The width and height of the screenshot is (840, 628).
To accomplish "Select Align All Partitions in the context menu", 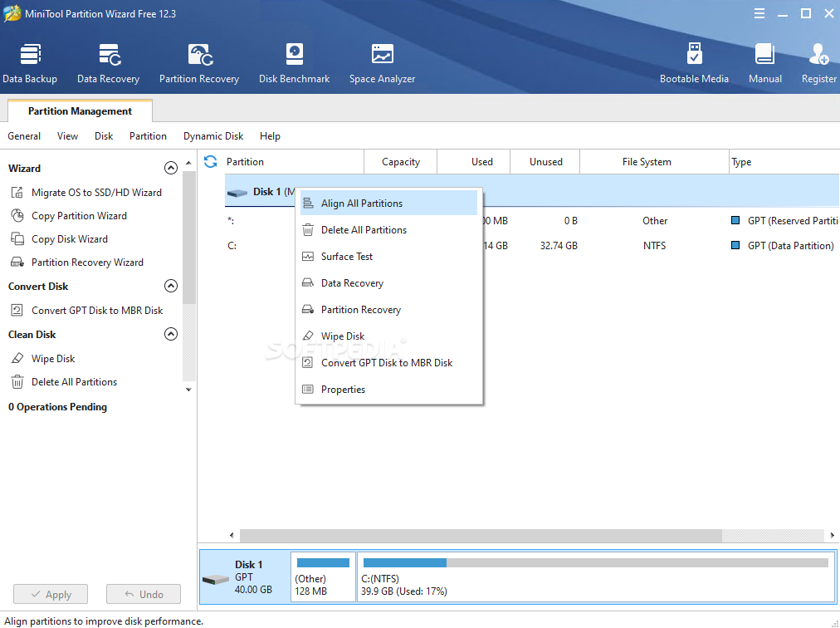I will [389, 204].
